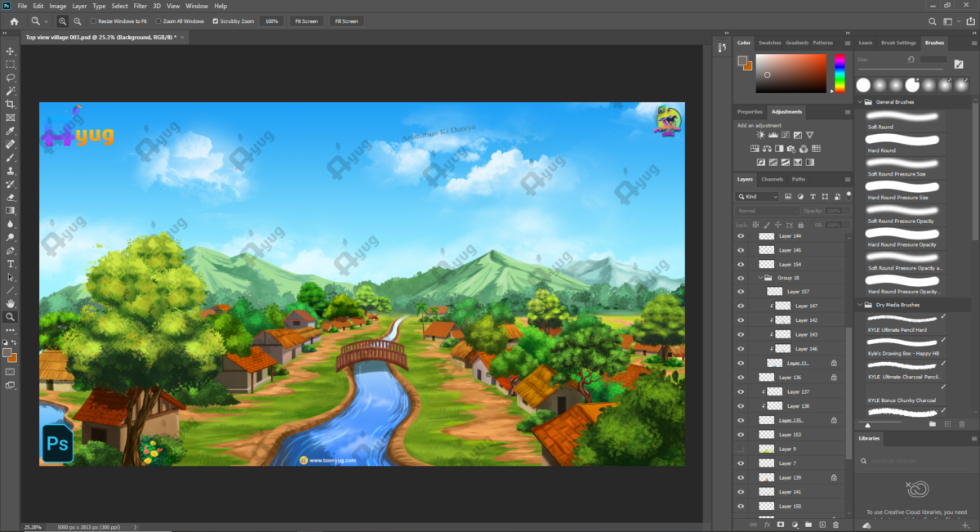Enable Resize Windows to Fit checkbox
The width and height of the screenshot is (980, 532).
94,21
